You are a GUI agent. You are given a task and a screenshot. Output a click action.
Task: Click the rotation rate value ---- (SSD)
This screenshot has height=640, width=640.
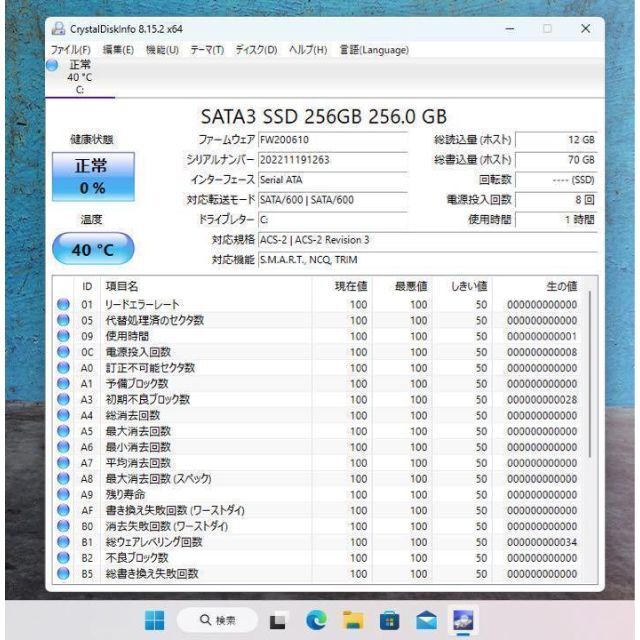[x=556, y=180]
